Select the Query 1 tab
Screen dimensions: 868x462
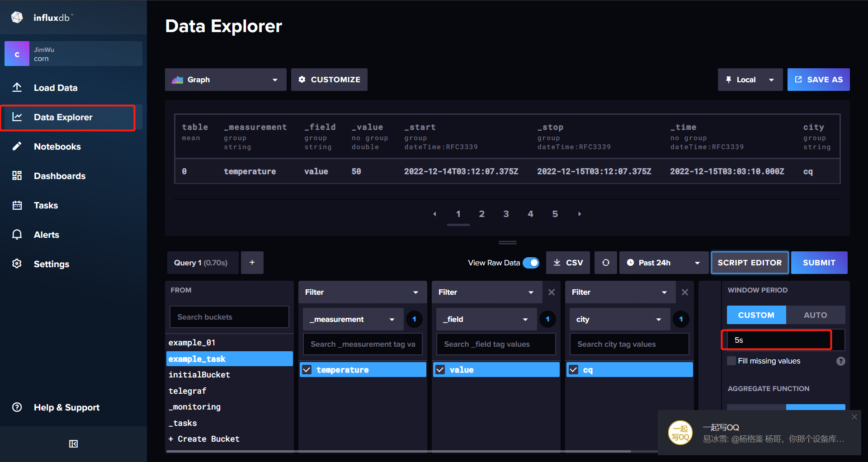(x=202, y=263)
